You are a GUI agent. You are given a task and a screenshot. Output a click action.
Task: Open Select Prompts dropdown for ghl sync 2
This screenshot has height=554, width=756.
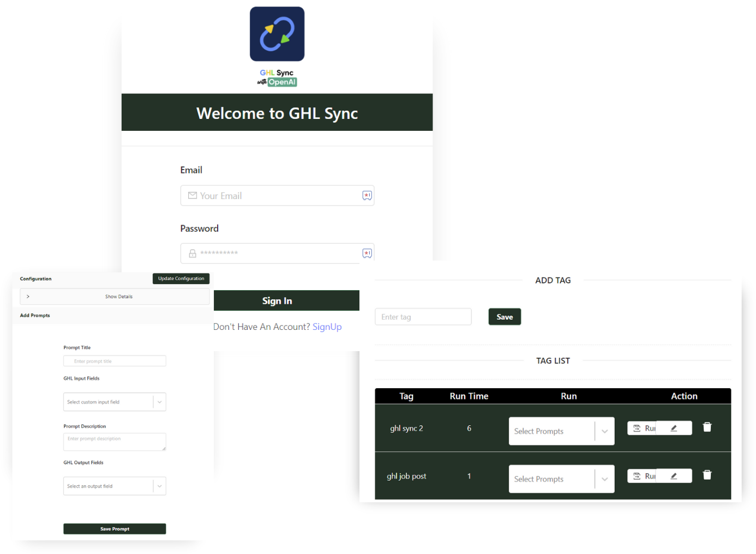(561, 431)
